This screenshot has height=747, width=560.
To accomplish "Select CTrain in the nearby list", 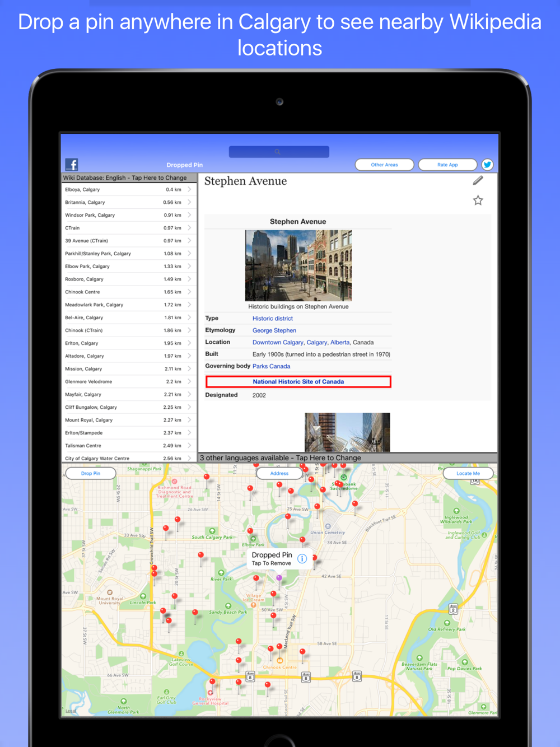I will click(x=129, y=228).
